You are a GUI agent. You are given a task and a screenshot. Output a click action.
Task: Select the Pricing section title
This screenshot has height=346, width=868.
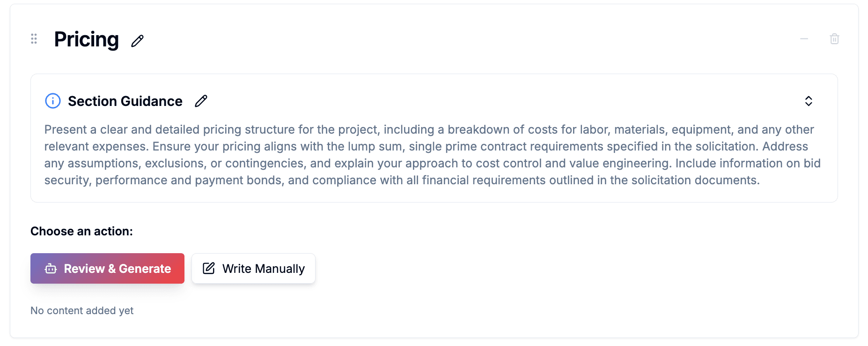87,39
